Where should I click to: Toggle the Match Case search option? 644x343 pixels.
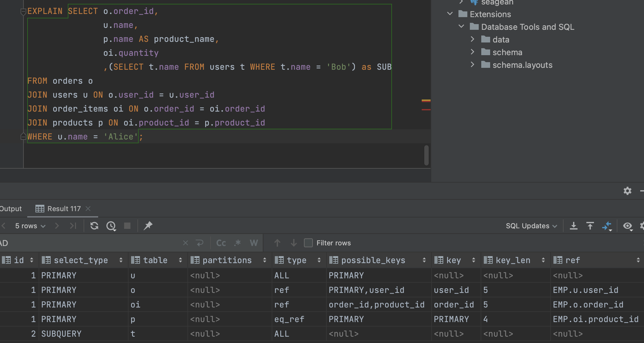click(x=221, y=243)
